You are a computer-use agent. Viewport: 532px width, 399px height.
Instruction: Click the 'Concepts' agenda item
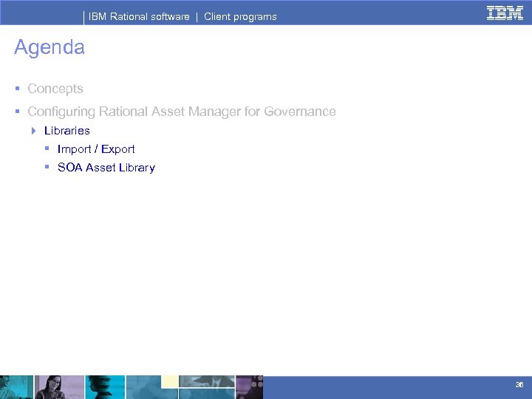point(55,89)
